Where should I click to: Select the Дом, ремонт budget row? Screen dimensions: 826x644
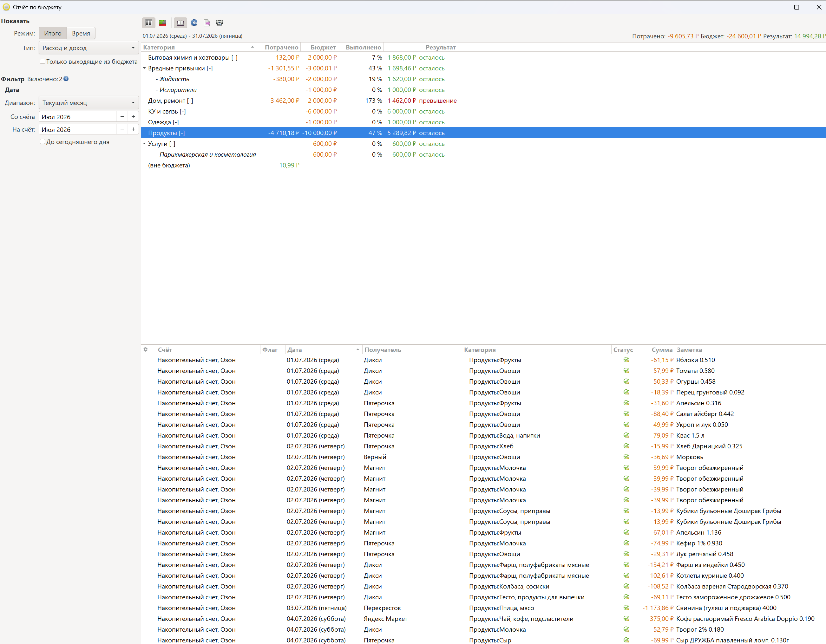[483, 101]
